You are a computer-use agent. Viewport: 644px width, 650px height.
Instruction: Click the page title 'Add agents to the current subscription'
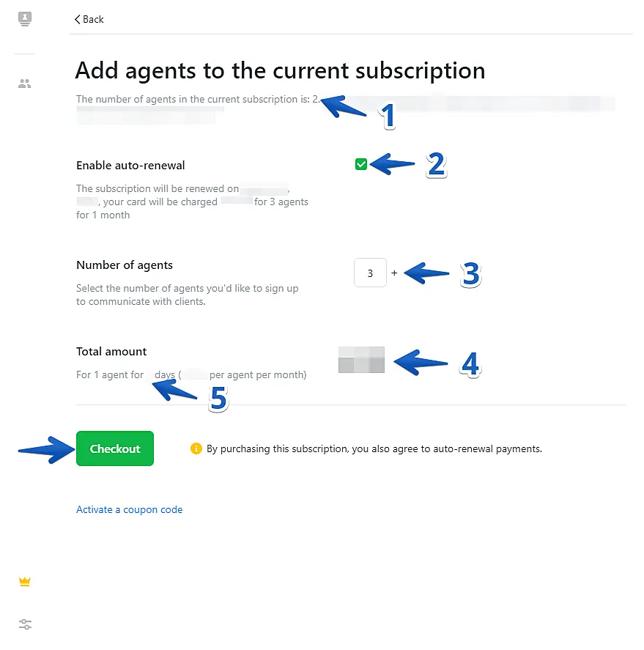point(280,70)
